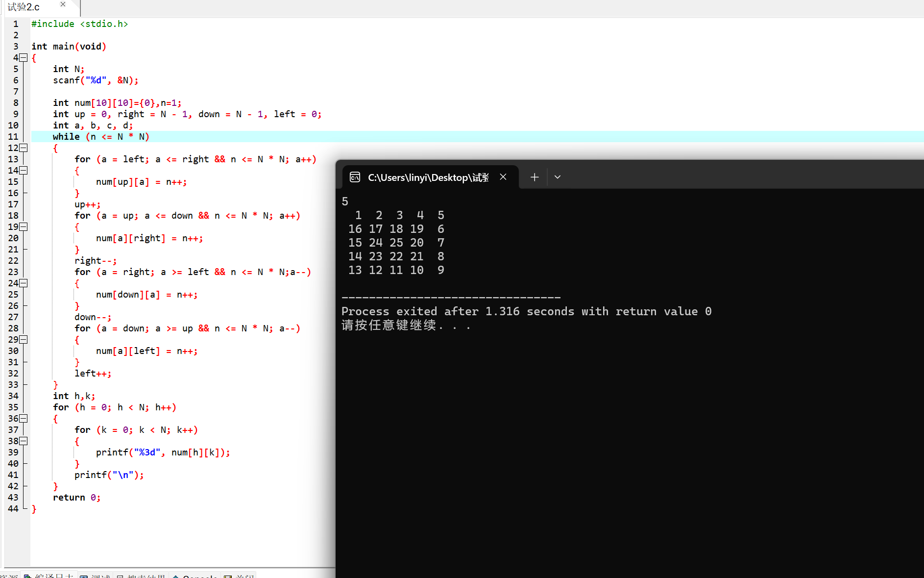The height and width of the screenshot is (578, 924).
Task: Click terminal output row '15 24 25 20 7'
Action: click(x=396, y=242)
